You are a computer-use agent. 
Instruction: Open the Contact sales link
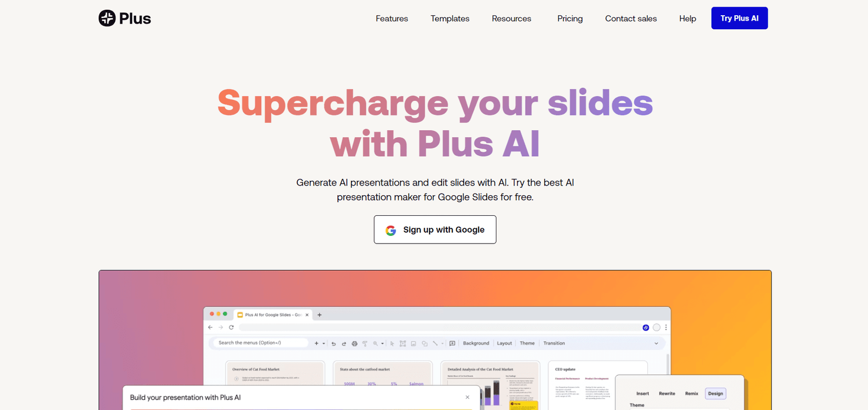pyautogui.click(x=631, y=18)
